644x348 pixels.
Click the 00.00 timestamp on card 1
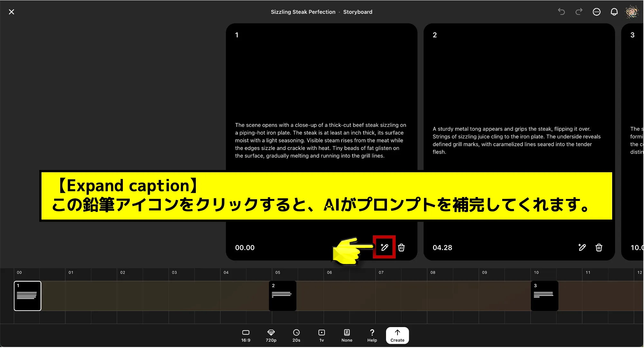(x=245, y=248)
